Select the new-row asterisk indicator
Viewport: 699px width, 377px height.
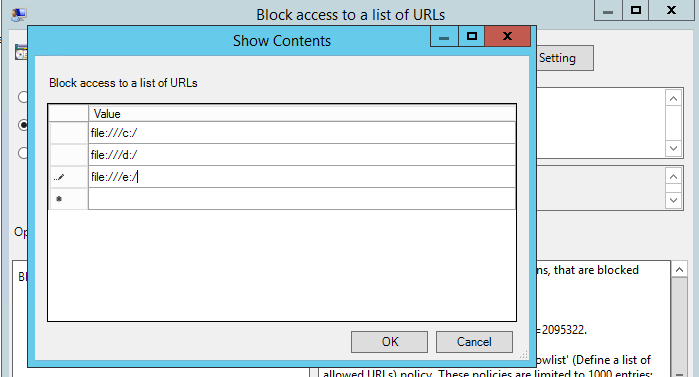coord(68,199)
